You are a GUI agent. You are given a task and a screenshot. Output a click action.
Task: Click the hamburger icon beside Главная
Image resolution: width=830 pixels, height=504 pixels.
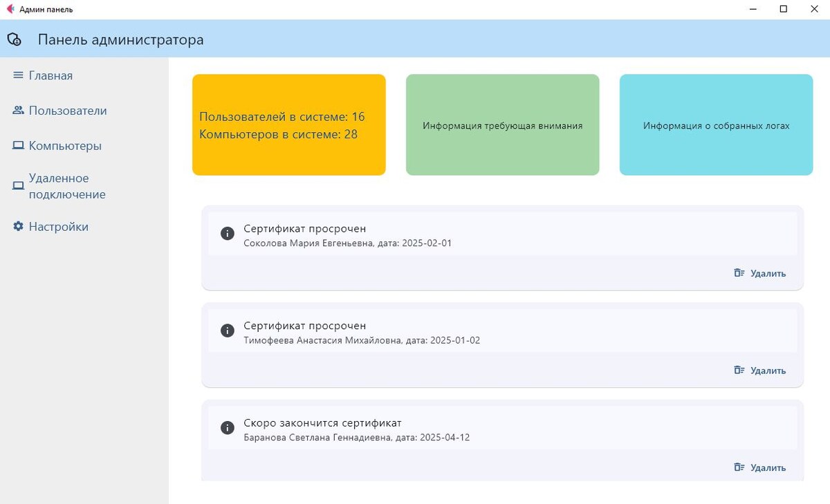(x=19, y=75)
